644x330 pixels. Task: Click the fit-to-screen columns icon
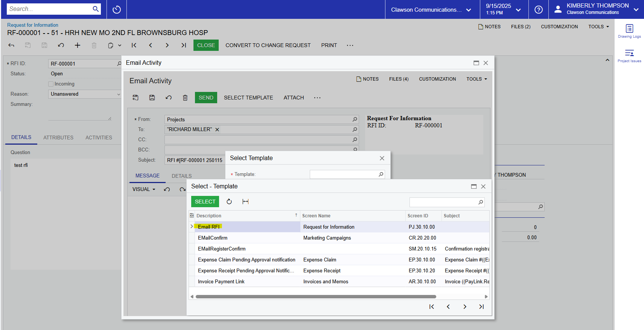pyautogui.click(x=245, y=202)
